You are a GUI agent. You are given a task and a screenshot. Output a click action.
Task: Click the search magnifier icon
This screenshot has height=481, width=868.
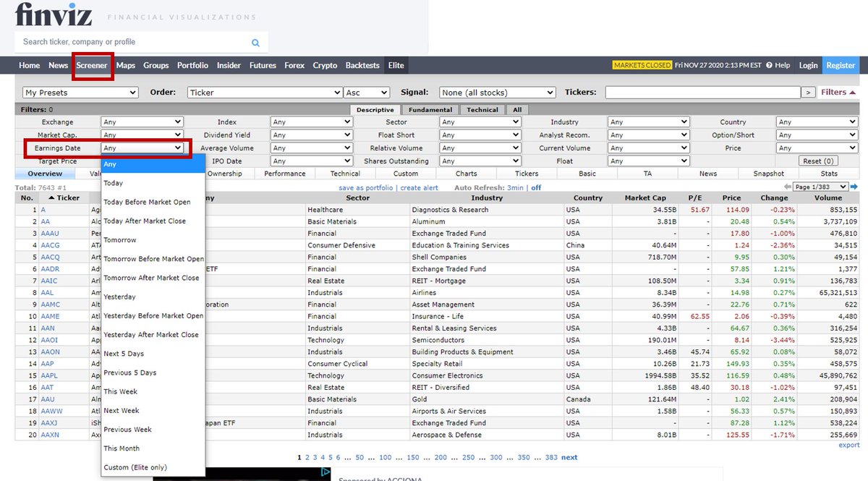255,43
